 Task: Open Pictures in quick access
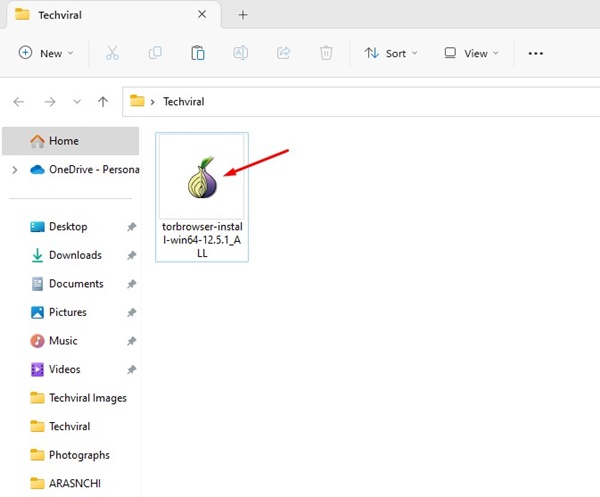point(58,312)
